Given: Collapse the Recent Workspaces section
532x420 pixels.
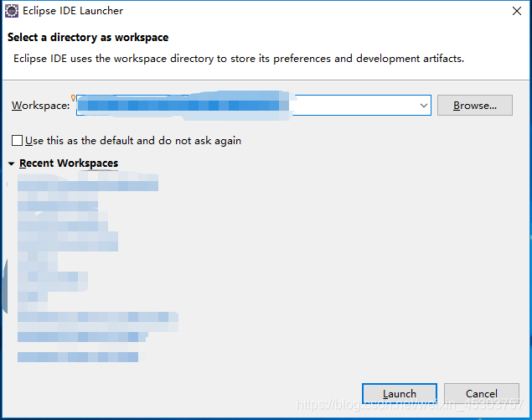Looking at the screenshot, I should pos(11,164).
